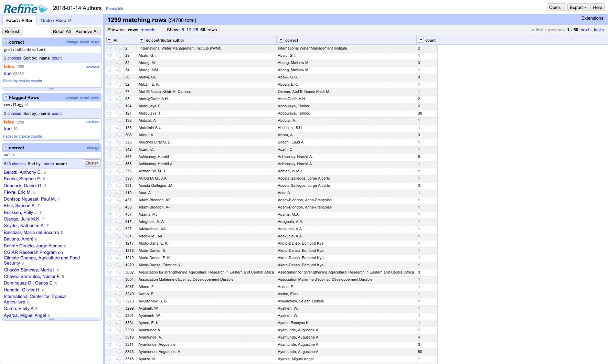
Task: Close the top correct facet
Action: pos(6,42)
